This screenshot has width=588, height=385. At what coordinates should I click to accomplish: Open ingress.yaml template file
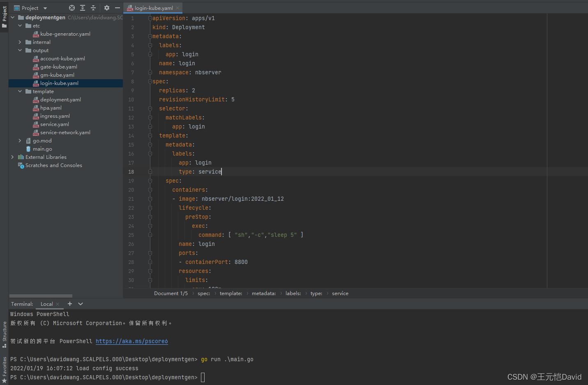pos(55,116)
